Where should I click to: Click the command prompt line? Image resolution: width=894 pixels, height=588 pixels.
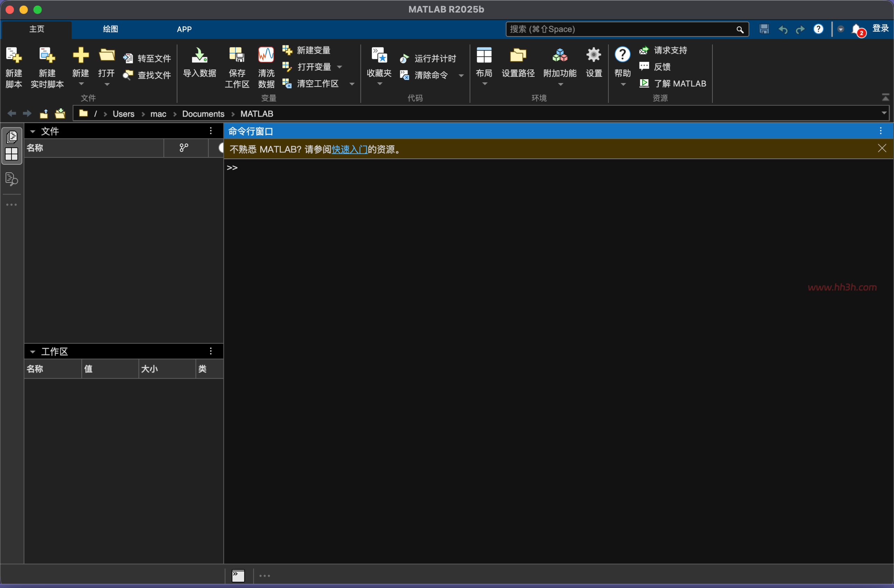point(558,168)
